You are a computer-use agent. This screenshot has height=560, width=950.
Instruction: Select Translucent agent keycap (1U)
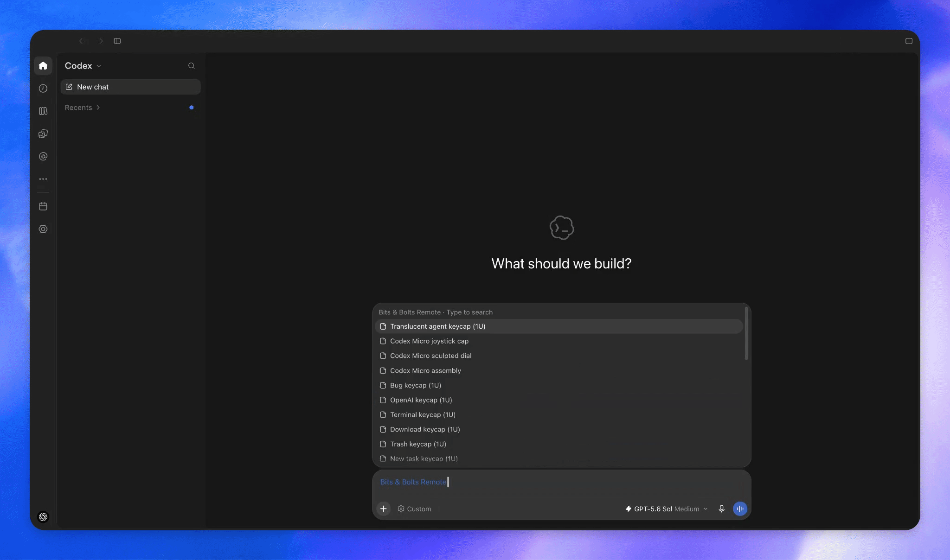pos(558,326)
